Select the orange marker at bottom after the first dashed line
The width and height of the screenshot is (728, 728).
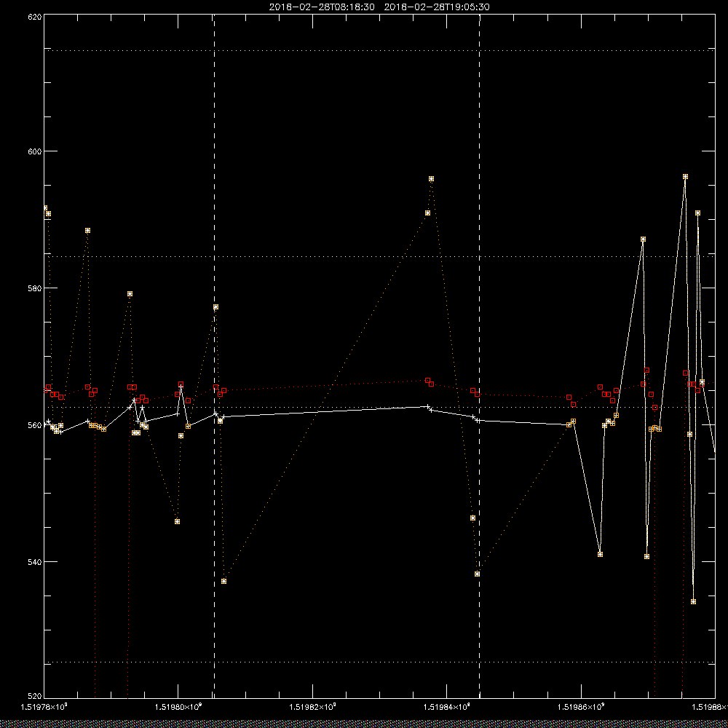click(x=223, y=581)
